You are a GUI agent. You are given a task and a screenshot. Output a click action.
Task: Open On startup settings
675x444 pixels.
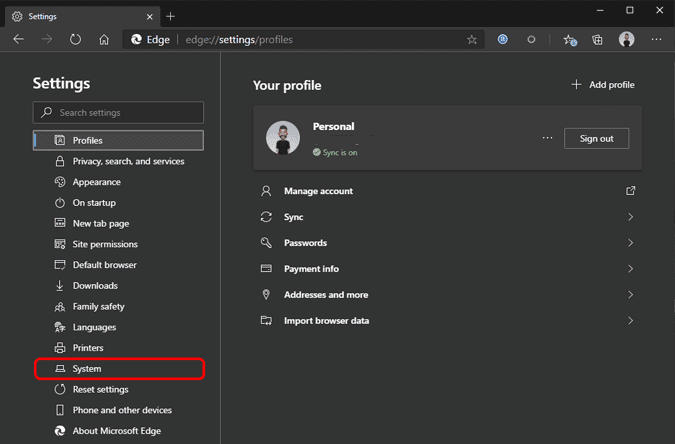point(119,202)
